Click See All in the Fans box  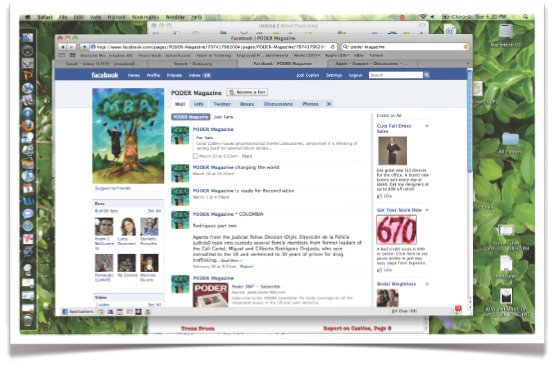pyautogui.click(x=154, y=211)
